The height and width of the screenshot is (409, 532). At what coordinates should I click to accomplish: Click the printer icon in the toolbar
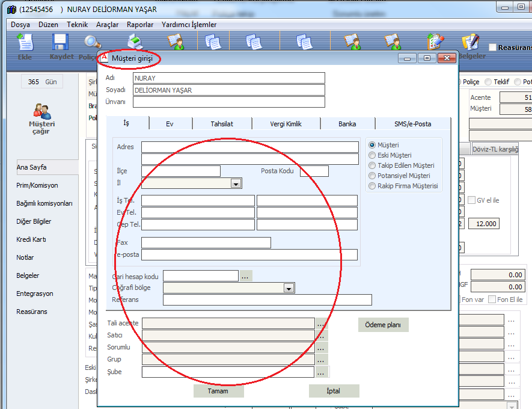click(x=136, y=43)
